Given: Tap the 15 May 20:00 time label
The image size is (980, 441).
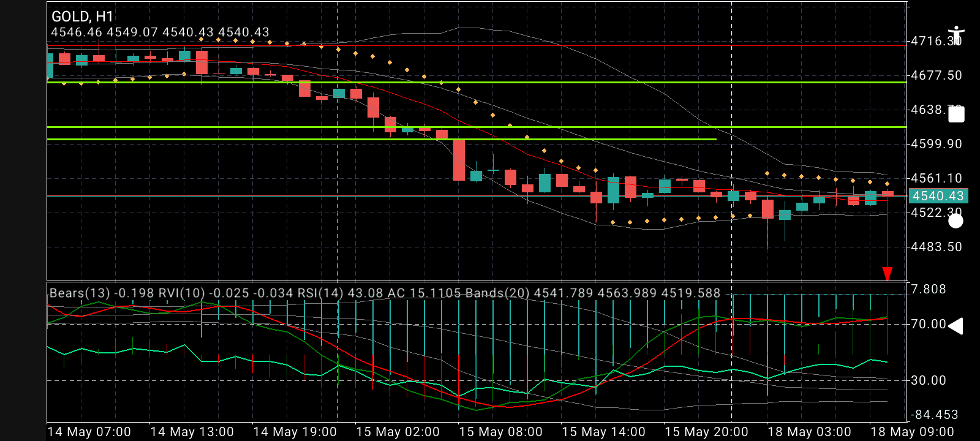Looking at the screenshot, I should (706, 432).
